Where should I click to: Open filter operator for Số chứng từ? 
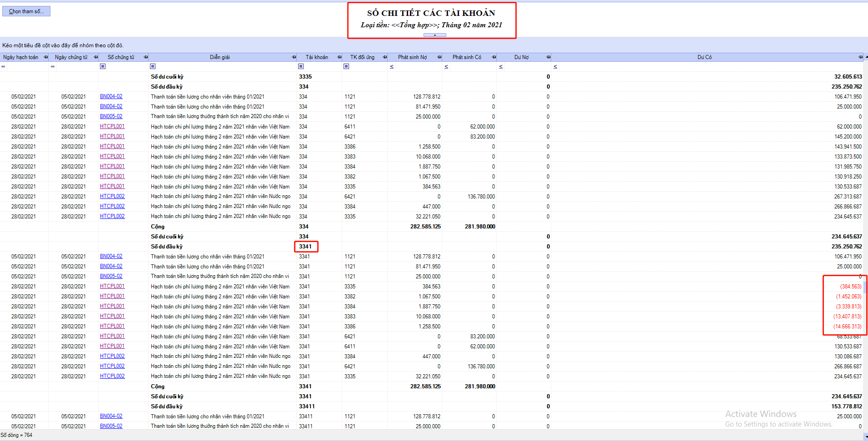point(103,66)
